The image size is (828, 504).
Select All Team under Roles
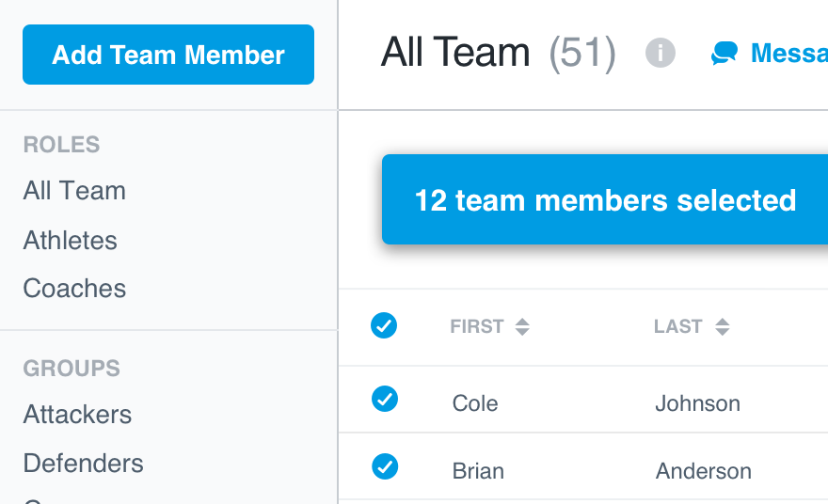pos(74,191)
